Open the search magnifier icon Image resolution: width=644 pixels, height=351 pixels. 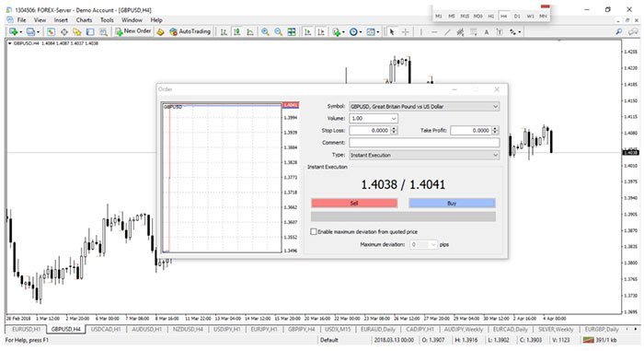point(619,31)
